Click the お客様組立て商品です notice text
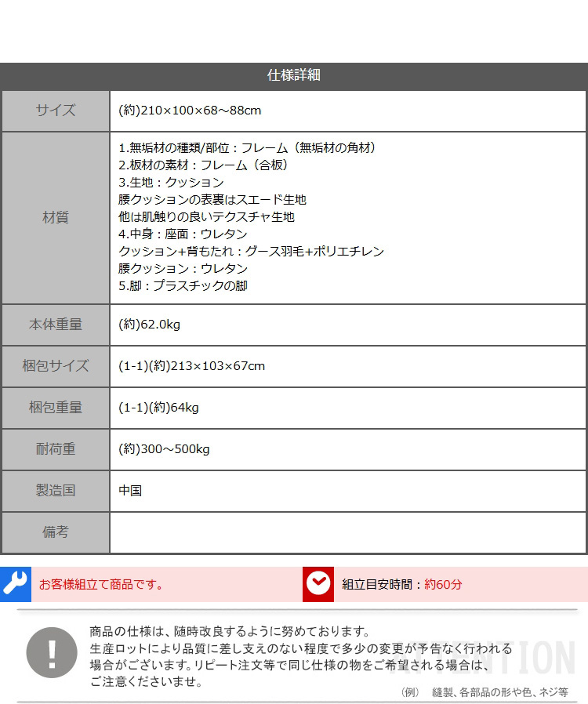This screenshot has height=704, width=588. coord(101,584)
